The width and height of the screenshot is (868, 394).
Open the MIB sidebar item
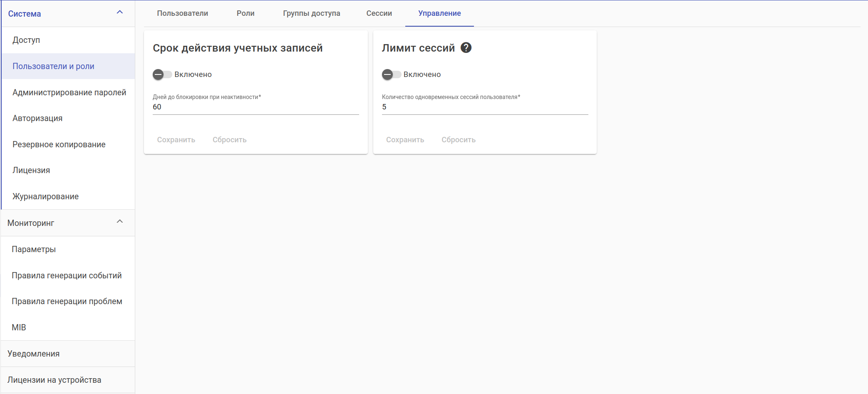point(19,327)
